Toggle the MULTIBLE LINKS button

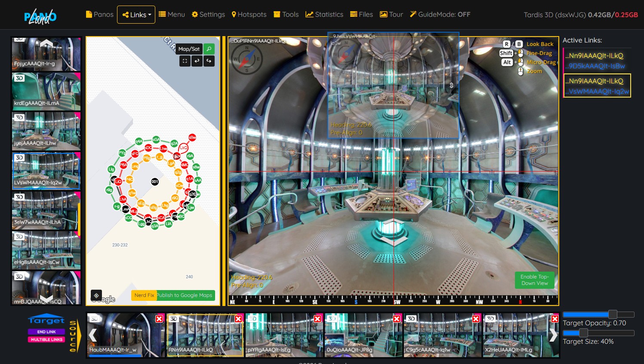tap(46, 340)
